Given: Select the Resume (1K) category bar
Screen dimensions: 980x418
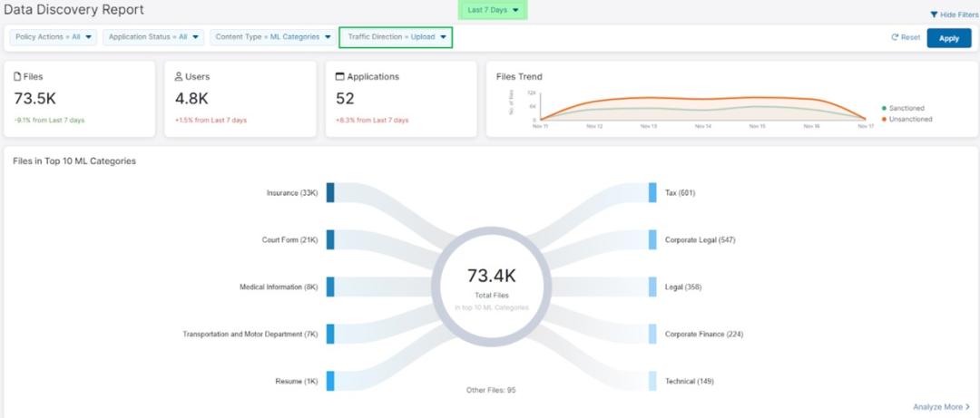Looking at the screenshot, I should [330, 381].
